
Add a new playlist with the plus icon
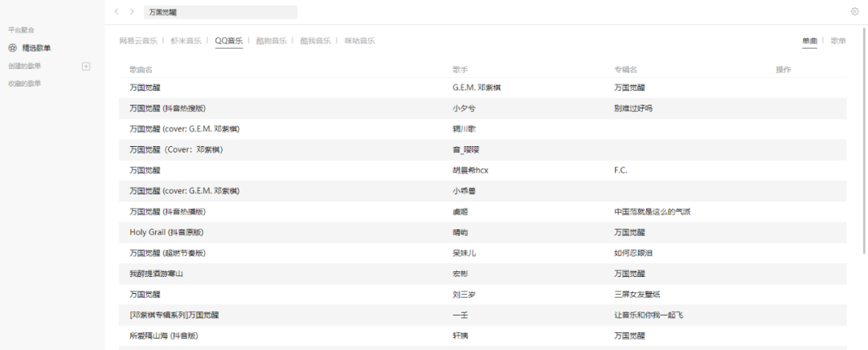tap(86, 66)
